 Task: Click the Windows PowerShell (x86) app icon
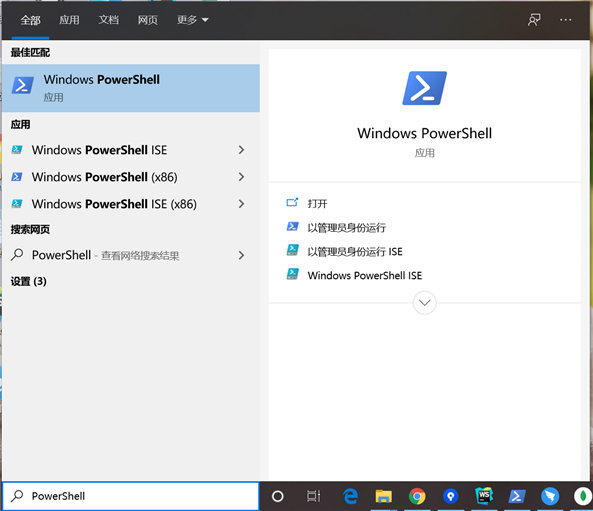pyautogui.click(x=17, y=177)
